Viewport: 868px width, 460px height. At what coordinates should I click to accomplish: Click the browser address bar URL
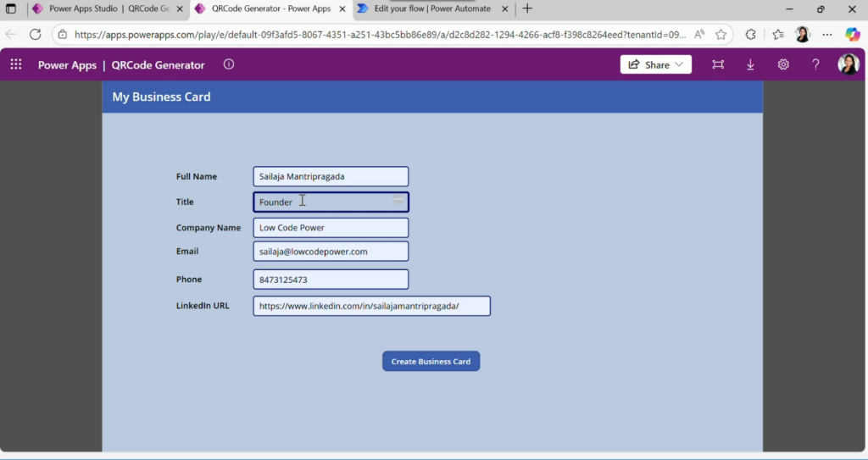[x=380, y=35]
